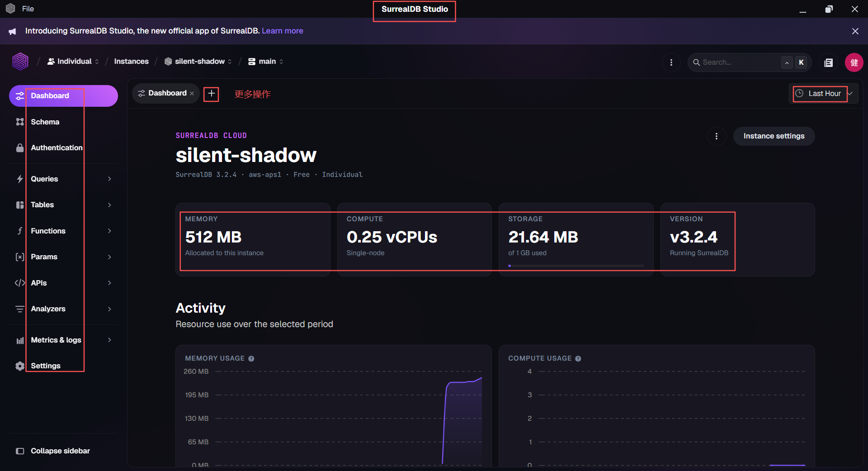The height and width of the screenshot is (471, 868).
Task: Expand the Analyzers submenu chevron
Action: point(109,309)
